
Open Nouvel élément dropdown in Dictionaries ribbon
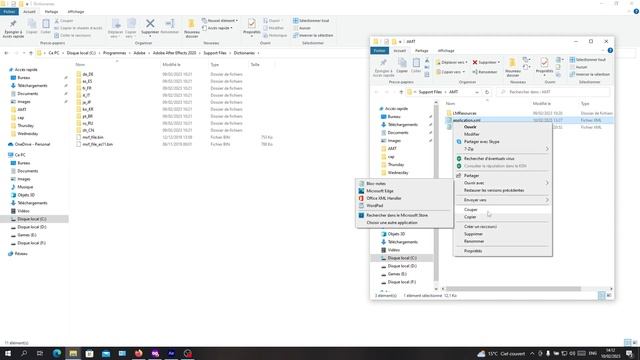pos(220,20)
